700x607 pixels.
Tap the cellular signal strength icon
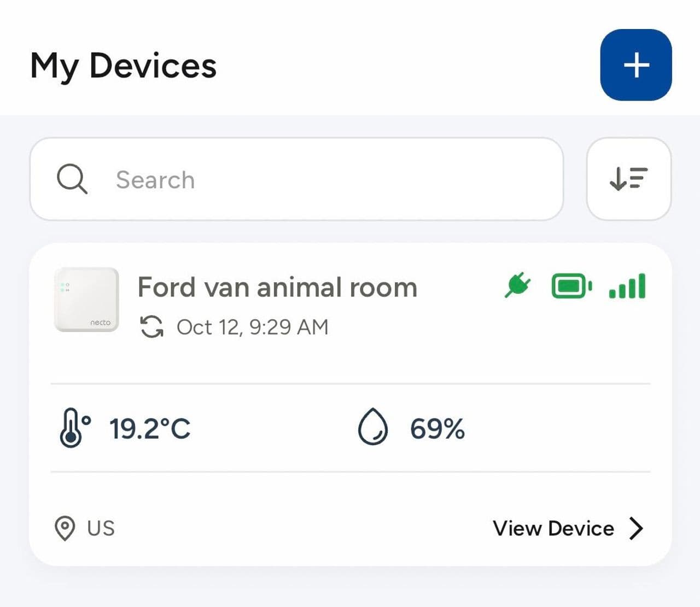pos(627,286)
